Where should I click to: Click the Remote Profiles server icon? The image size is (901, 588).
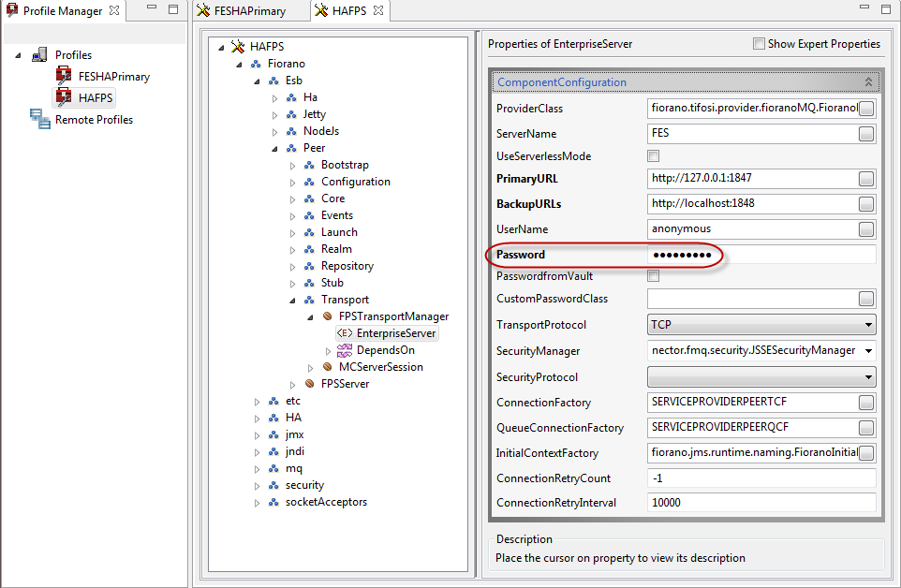(39, 119)
